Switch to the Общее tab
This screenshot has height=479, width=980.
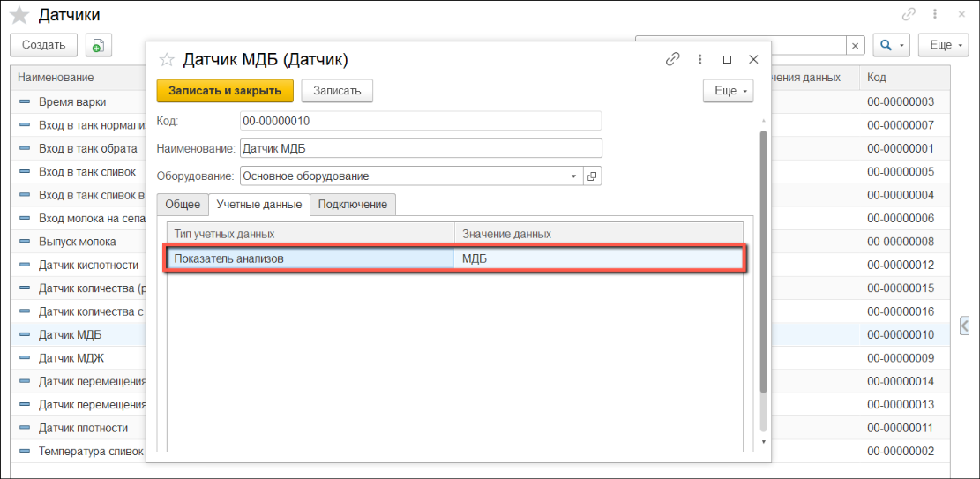[183, 205]
